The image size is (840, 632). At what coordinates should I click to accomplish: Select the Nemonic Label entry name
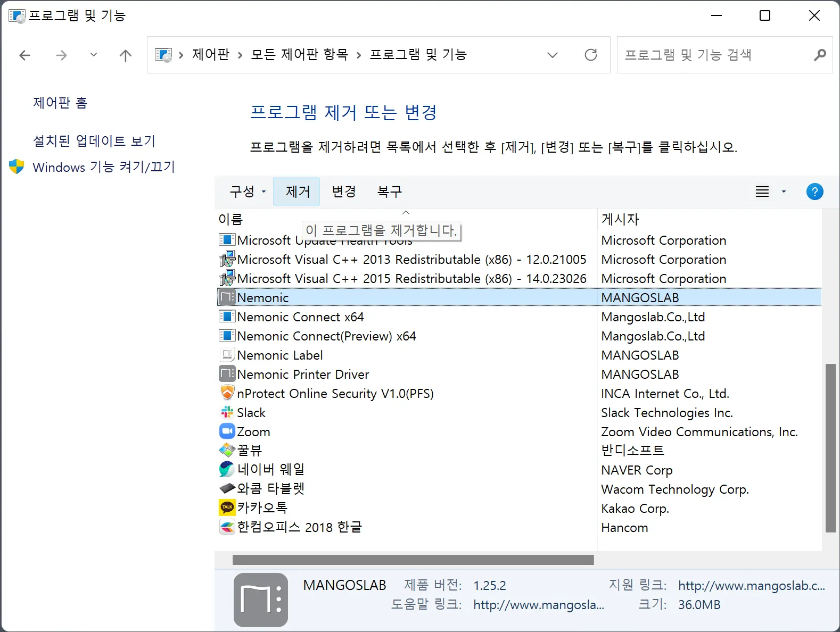[x=280, y=355]
